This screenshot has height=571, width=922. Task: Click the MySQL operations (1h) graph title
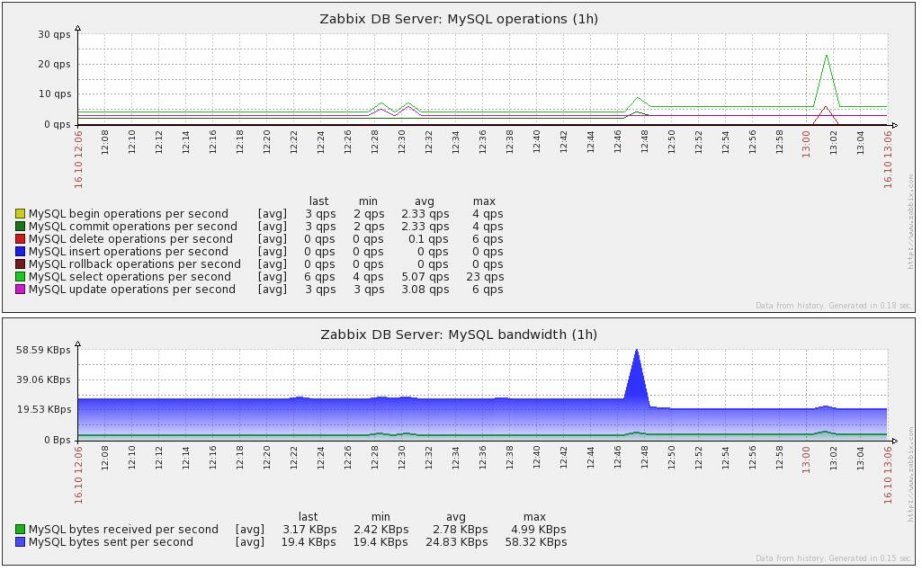(x=459, y=19)
